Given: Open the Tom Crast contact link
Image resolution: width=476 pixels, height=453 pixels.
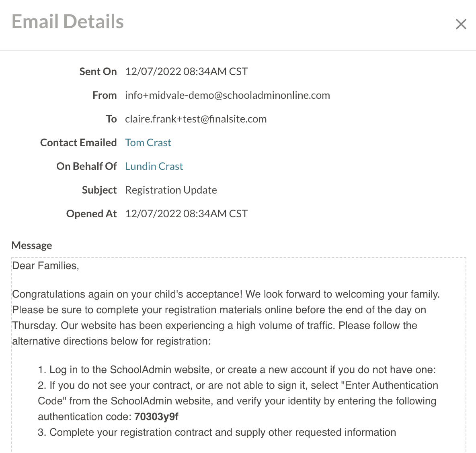Looking at the screenshot, I should (x=148, y=143).
